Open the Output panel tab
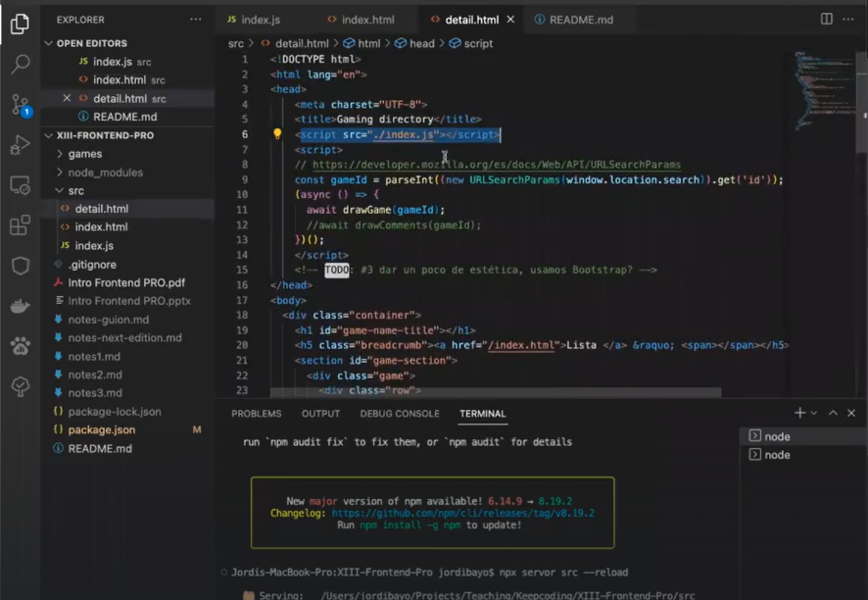Screen dimensions: 868x600 point(320,414)
